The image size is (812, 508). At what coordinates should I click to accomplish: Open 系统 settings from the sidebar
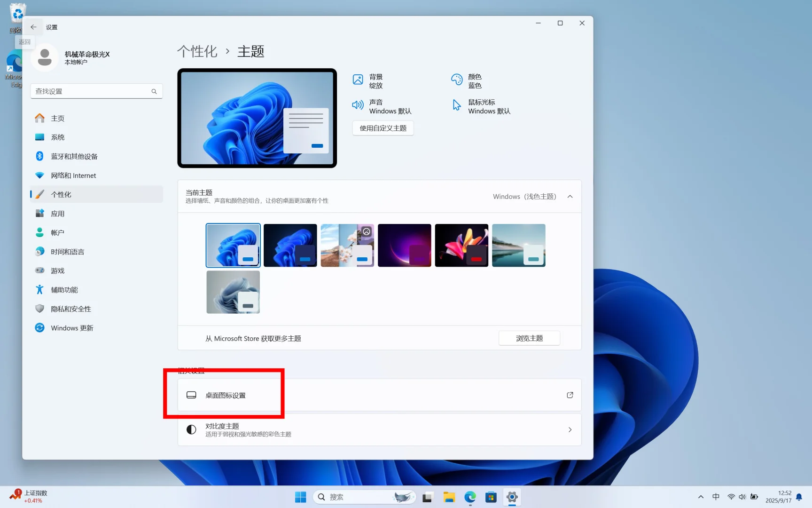click(x=57, y=137)
